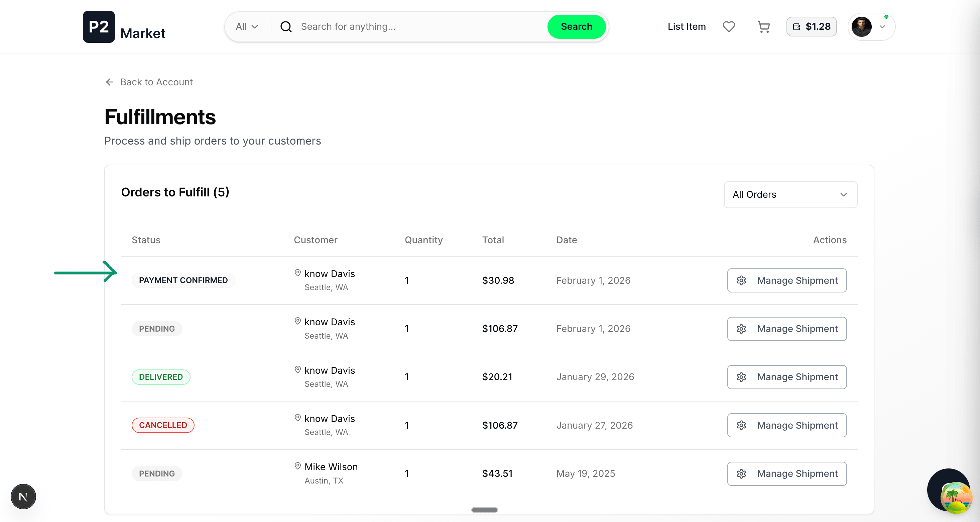This screenshot has width=980, height=522.
Task: Open the shopping cart icon
Action: click(x=763, y=27)
